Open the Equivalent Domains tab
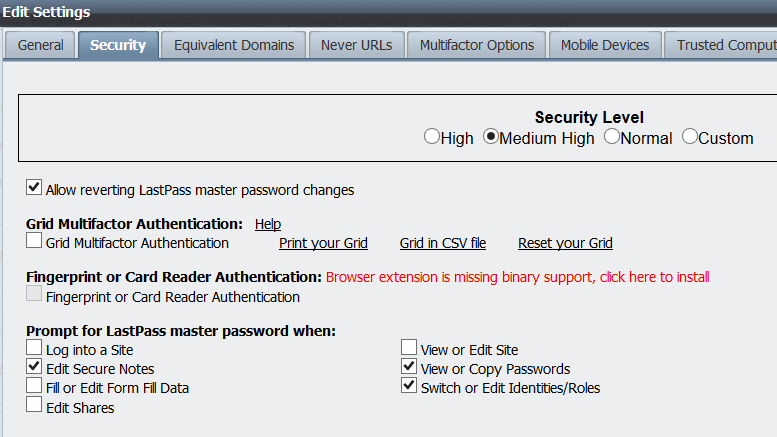 pyautogui.click(x=234, y=45)
